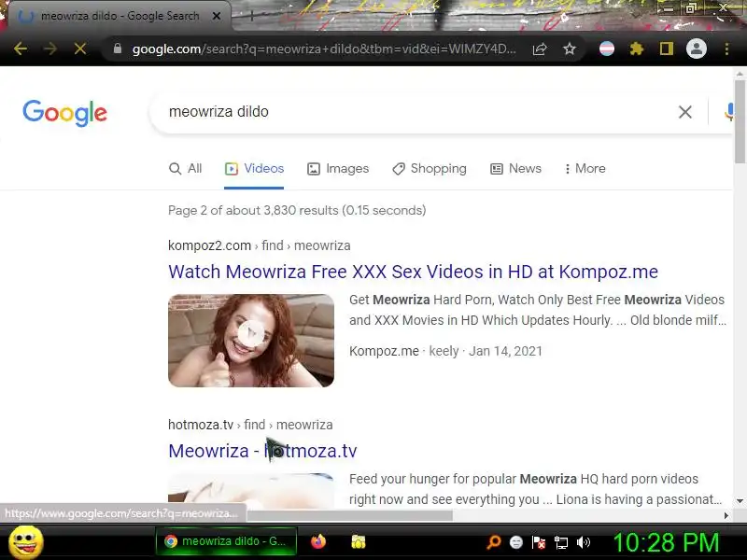Click the volume speaker tray icon
This screenshot has height=560, width=747.
(x=583, y=542)
